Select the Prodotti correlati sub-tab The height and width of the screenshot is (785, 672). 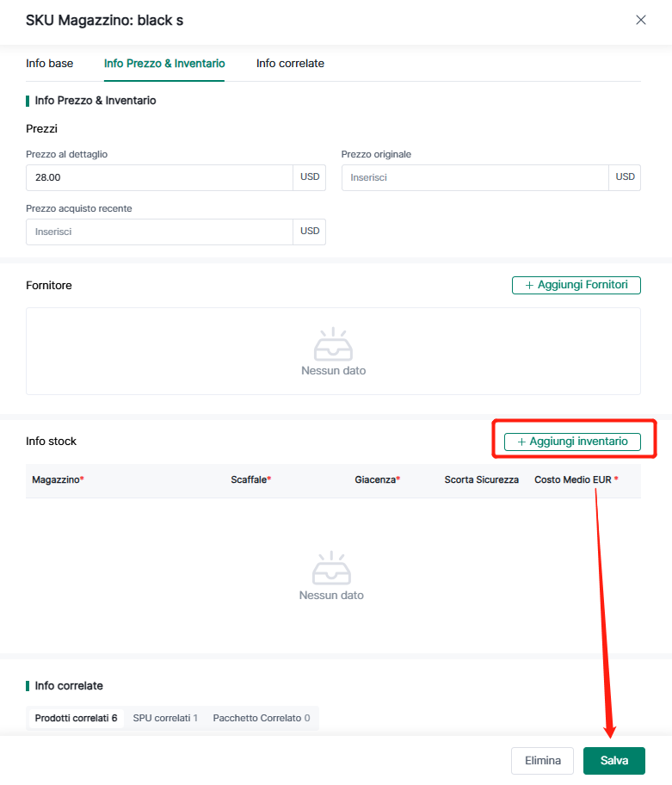click(x=76, y=718)
